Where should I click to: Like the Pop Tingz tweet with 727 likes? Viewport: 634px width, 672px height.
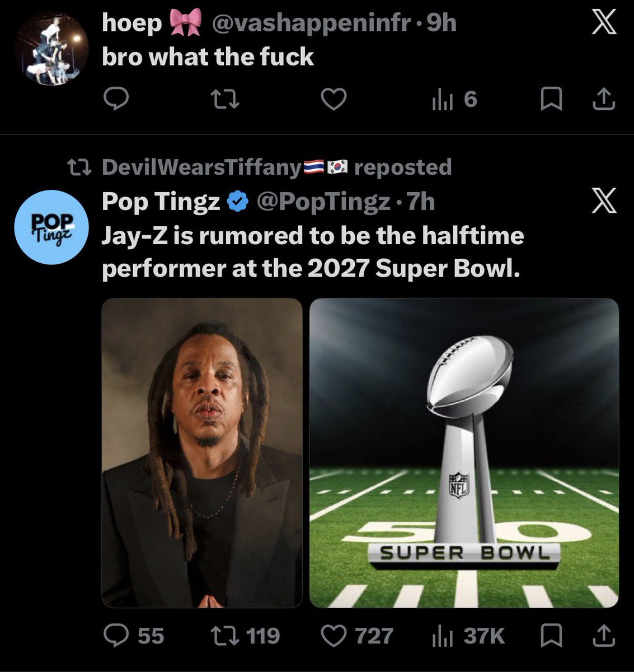[x=356, y=636]
